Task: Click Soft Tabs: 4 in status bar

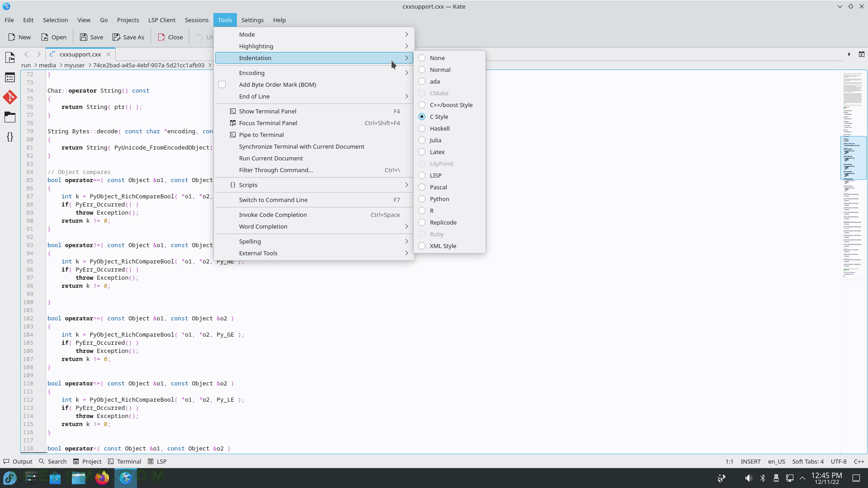Action: click(x=808, y=461)
